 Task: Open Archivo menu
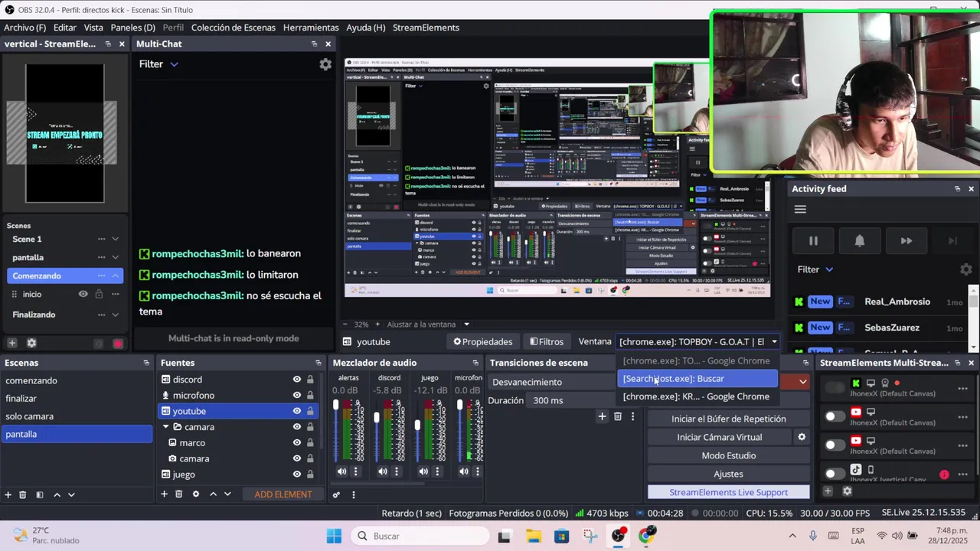[24, 28]
